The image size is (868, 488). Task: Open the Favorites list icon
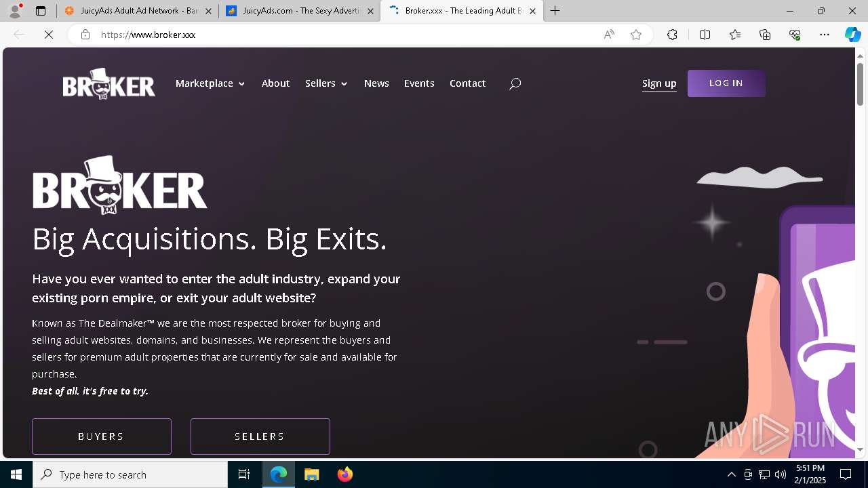click(735, 35)
